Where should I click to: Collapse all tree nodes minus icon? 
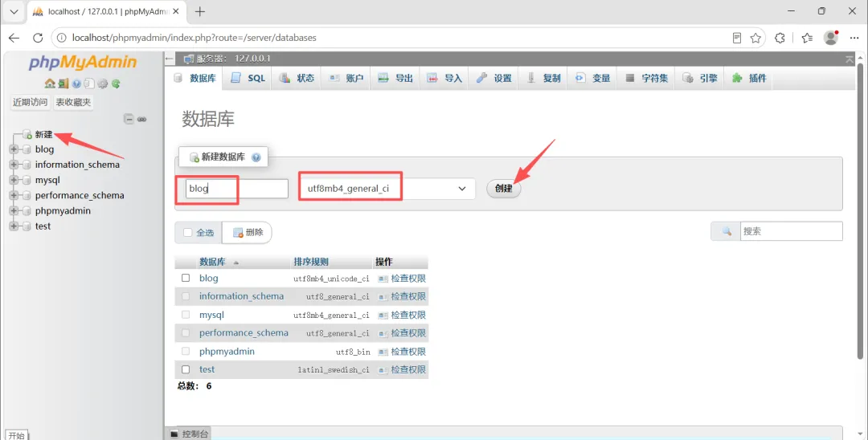click(x=129, y=119)
